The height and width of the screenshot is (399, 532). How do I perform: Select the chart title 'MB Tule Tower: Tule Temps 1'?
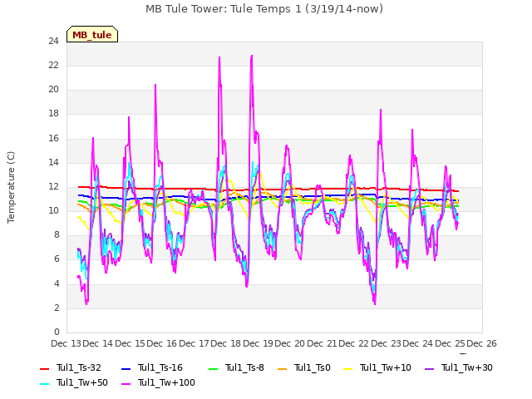coord(224,8)
